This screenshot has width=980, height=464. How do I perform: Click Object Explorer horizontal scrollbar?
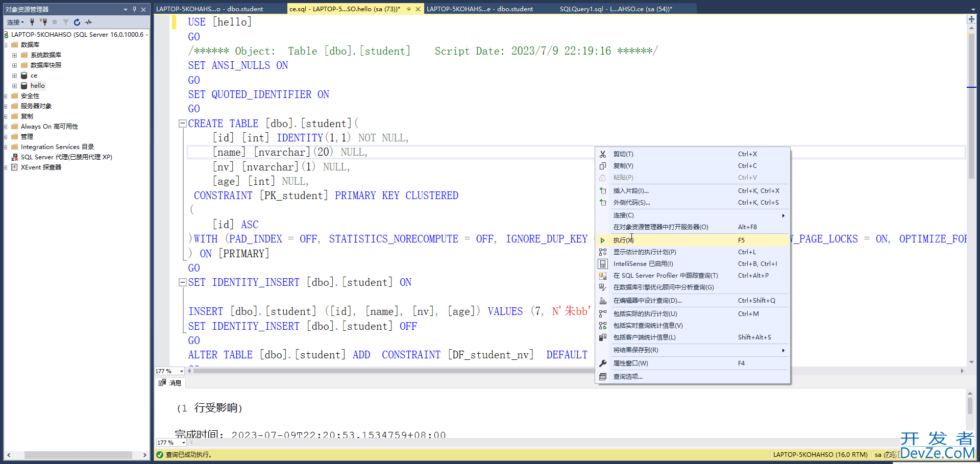77,455
